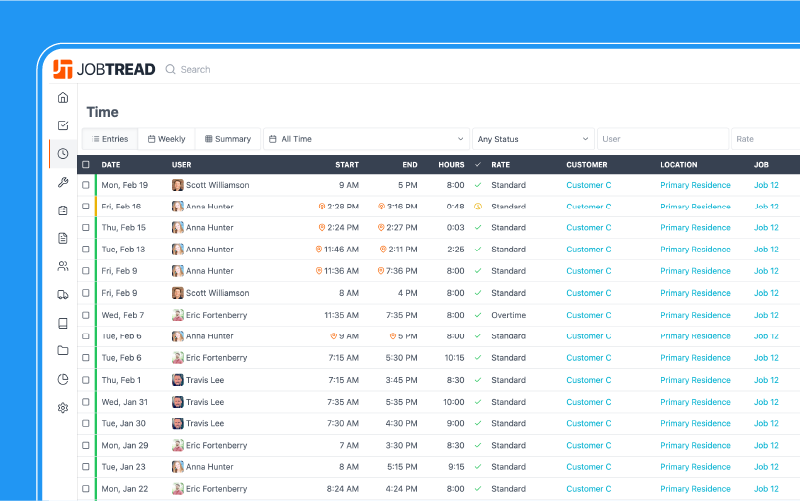
Task: Open the Any Status filter dropdown
Action: [x=533, y=139]
